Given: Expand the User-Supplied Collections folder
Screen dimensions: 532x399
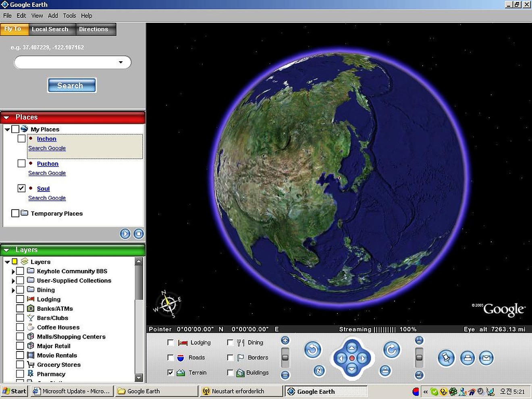Looking at the screenshot, I should (x=13, y=281).
